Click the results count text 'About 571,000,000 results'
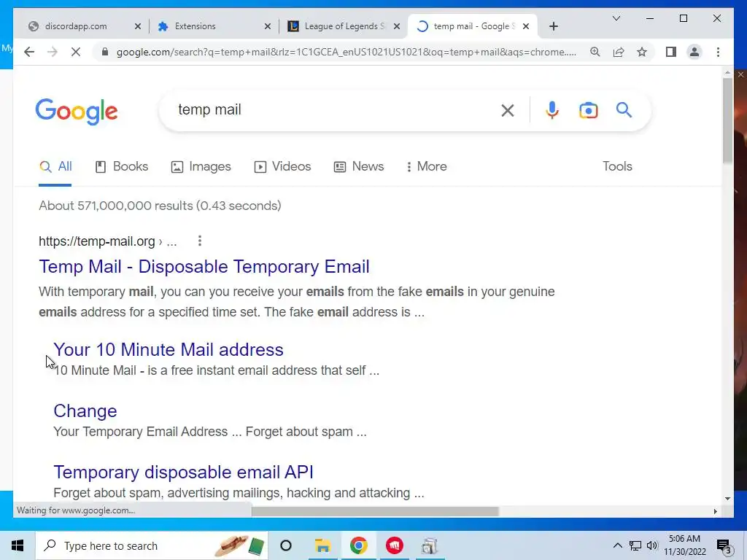Image resolution: width=747 pixels, height=560 pixels. coord(115,206)
